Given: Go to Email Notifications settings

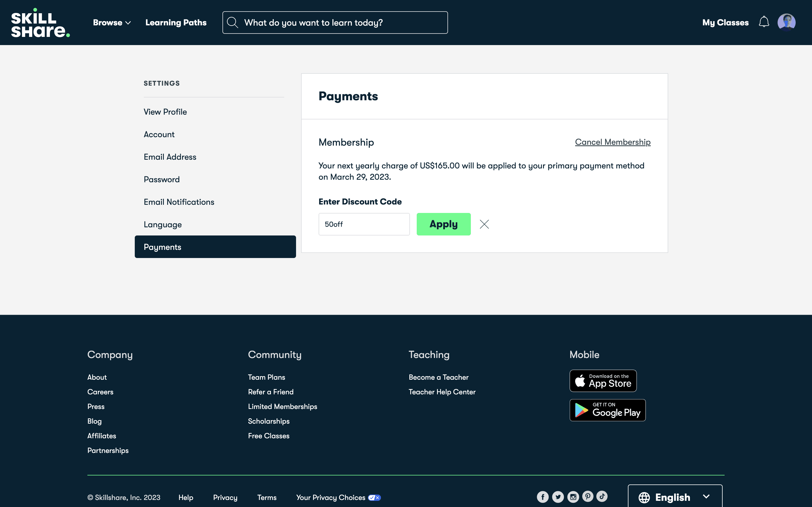Looking at the screenshot, I should pyautogui.click(x=179, y=202).
